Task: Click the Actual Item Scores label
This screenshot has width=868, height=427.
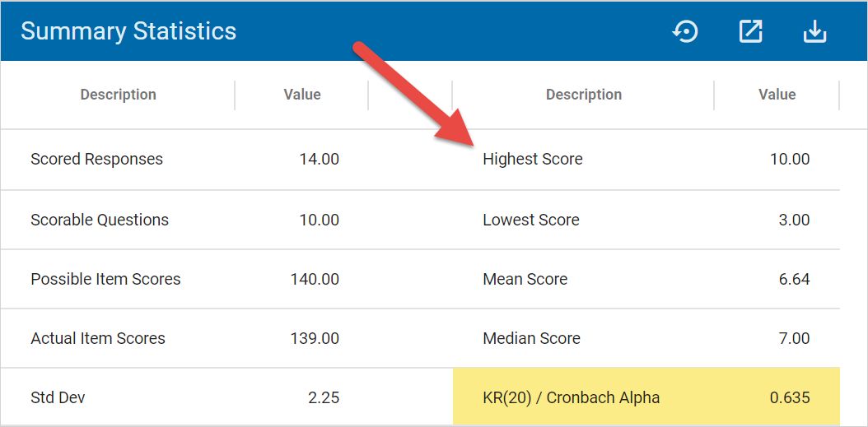Action: (x=98, y=338)
